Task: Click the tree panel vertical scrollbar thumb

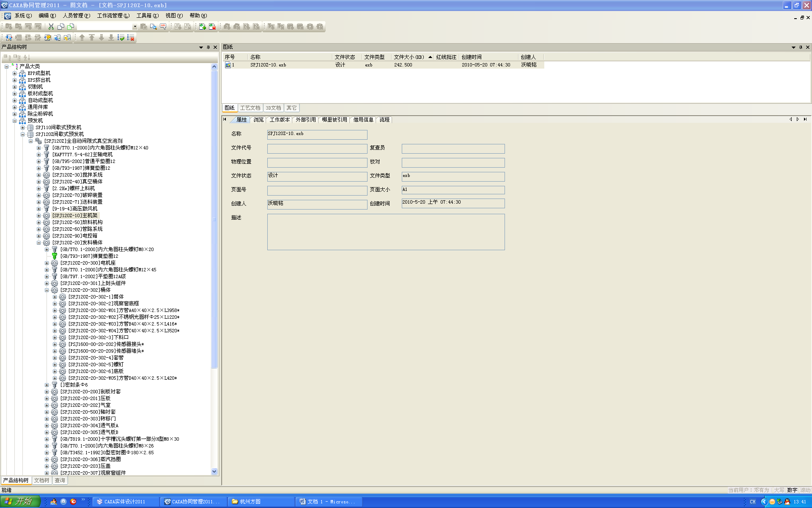Action: click(214, 220)
